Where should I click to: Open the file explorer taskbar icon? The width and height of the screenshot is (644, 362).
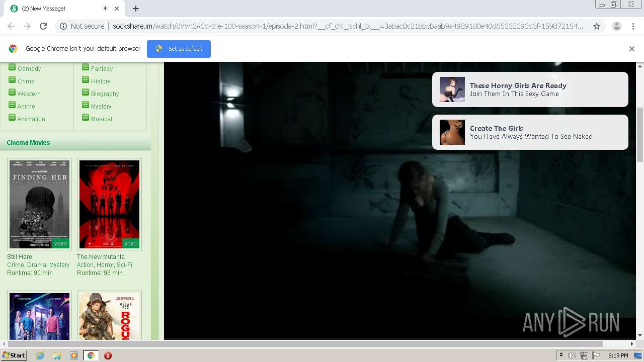pos(57,355)
